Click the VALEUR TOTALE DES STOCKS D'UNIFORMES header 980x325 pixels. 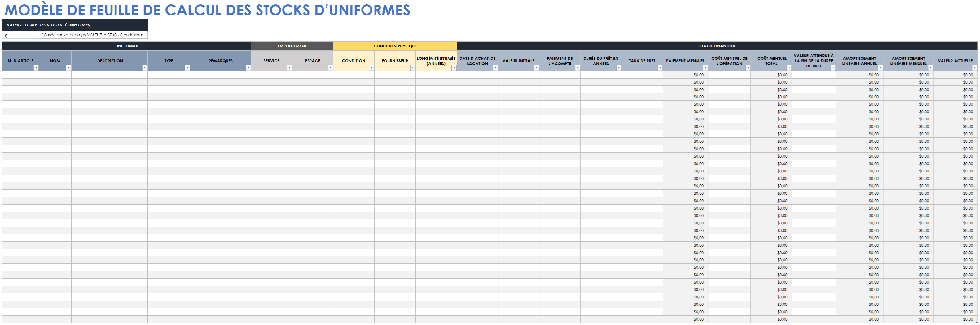75,25
